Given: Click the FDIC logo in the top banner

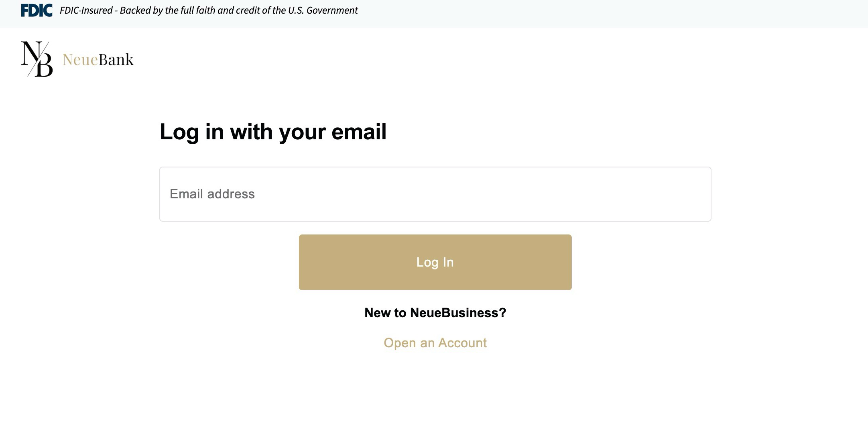Looking at the screenshot, I should 37,10.
